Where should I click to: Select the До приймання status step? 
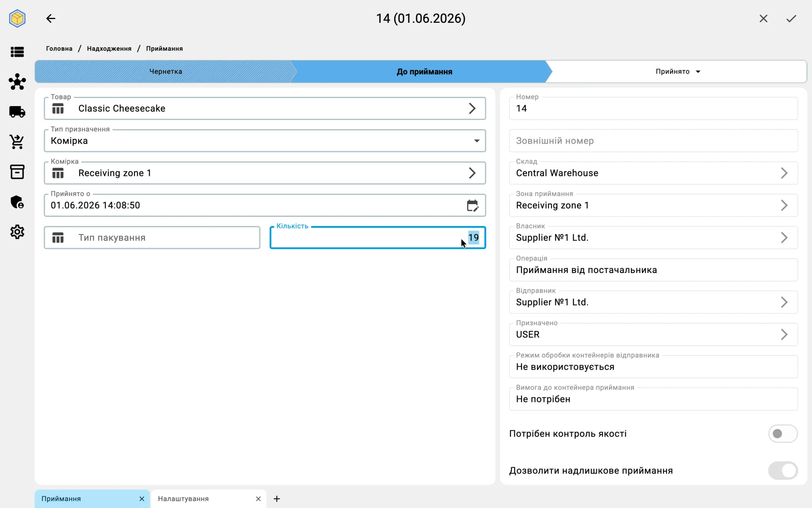point(424,71)
